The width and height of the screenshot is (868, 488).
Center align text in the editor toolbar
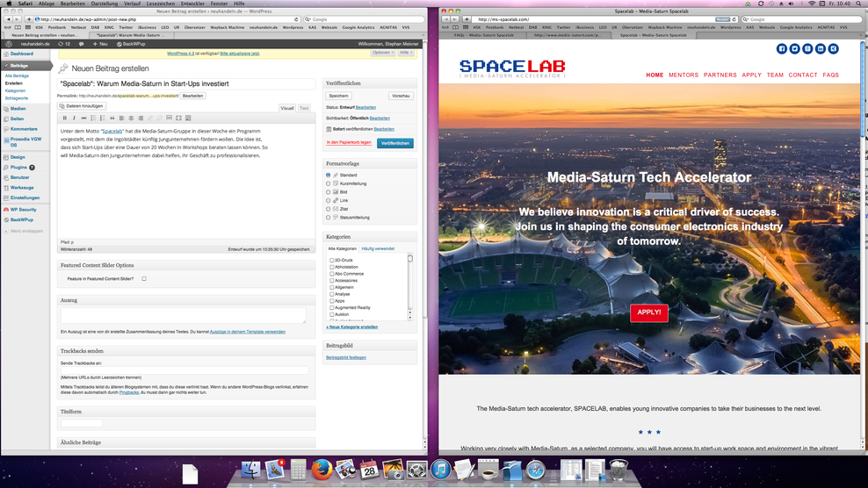pyautogui.click(x=131, y=118)
